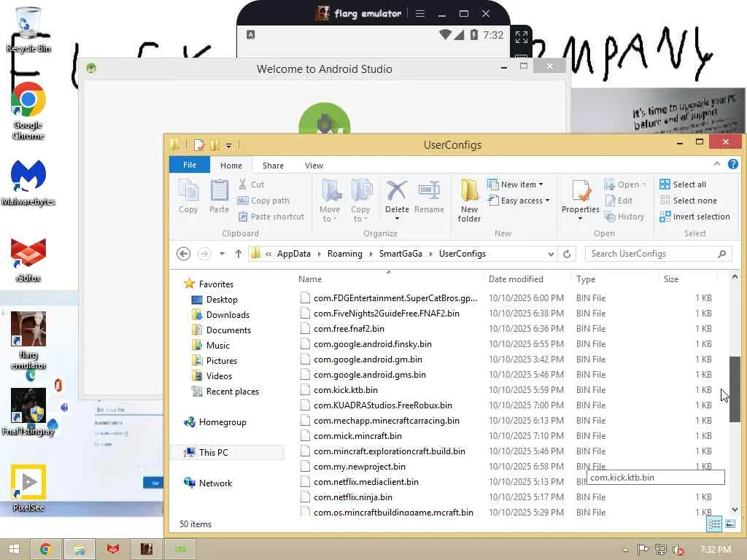This screenshot has width=747, height=560.
Task: Open Explorer help question mark icon
Action: 732,164
